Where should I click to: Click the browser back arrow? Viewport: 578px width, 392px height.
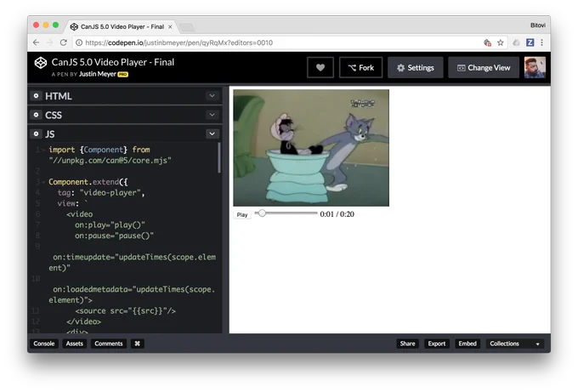(x=36, y=43)
